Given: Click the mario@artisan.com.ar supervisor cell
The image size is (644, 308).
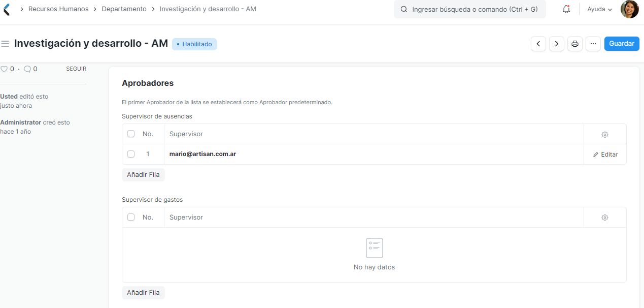Looking at the screenshot, I should point(374,154).
